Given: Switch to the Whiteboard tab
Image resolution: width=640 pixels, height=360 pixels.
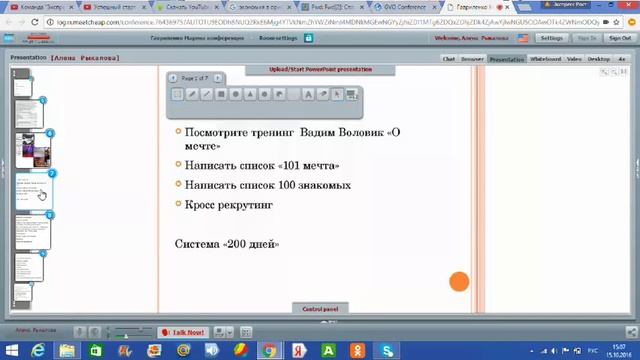Looking at the screenshot, I should pyautogui.click(x=545, y=59).
